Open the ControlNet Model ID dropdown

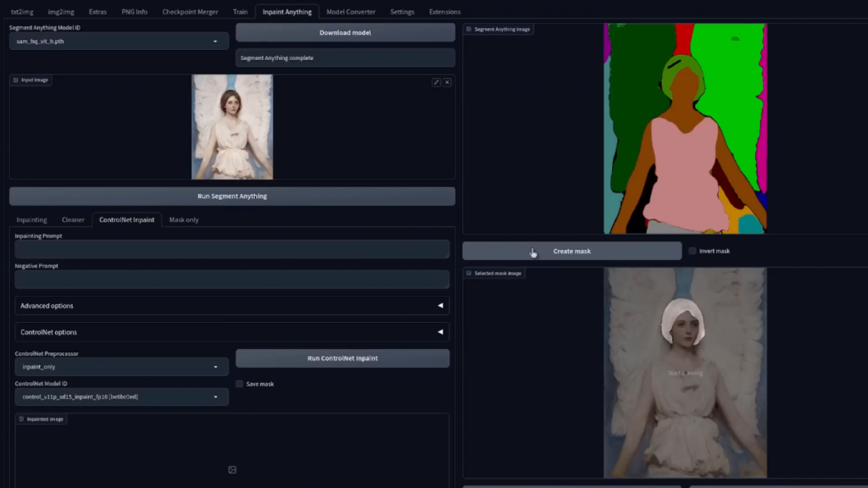121,396
